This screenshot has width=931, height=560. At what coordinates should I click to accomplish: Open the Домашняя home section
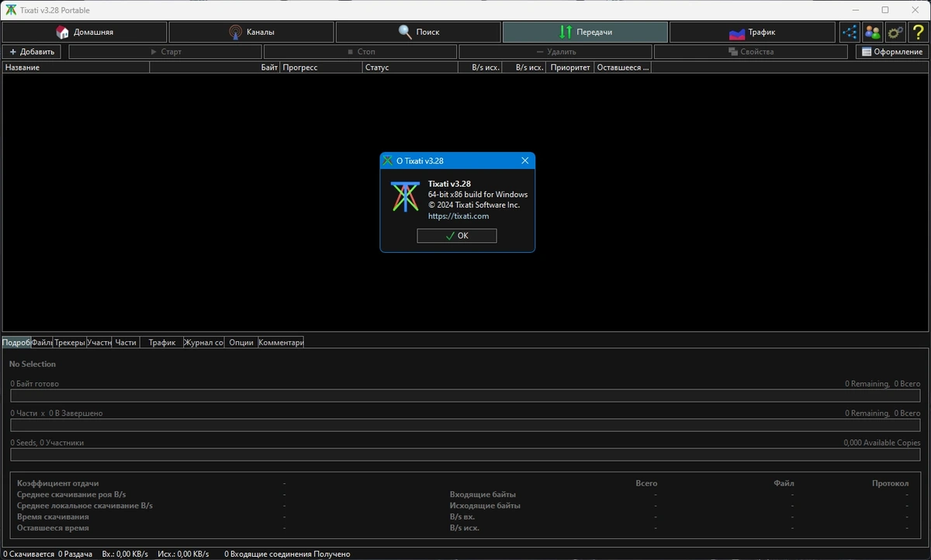coord(85,32)
